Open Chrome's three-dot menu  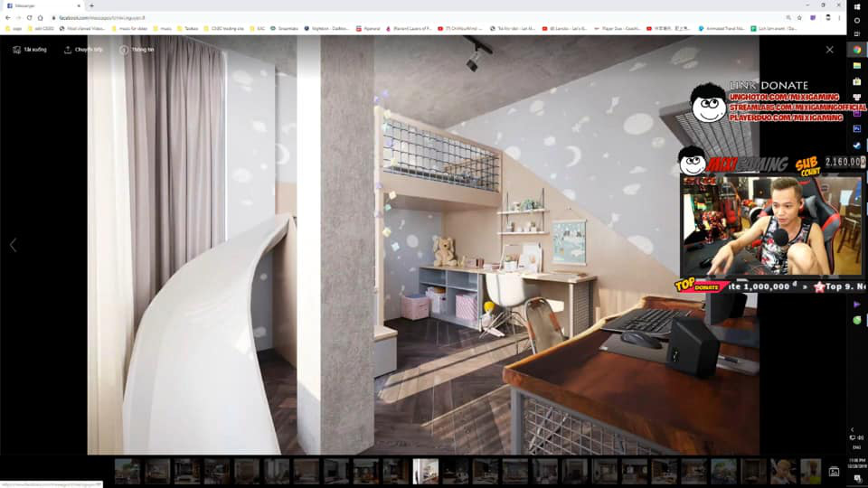[839, 18]
